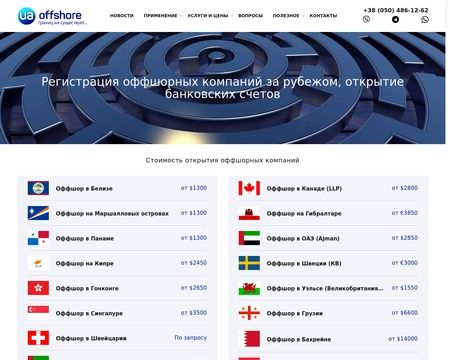Open Оффшор на Кипре link
The width and height of the screenshot is (450, 360).
pyautogui.click(x=85, y=263)
